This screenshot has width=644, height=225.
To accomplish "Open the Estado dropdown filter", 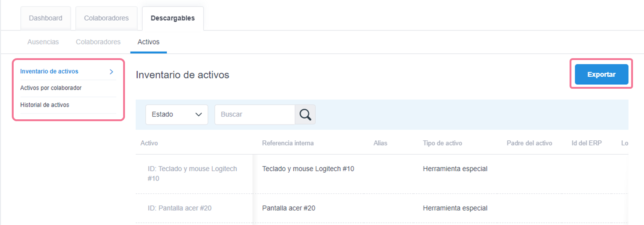I will (177, 115).
